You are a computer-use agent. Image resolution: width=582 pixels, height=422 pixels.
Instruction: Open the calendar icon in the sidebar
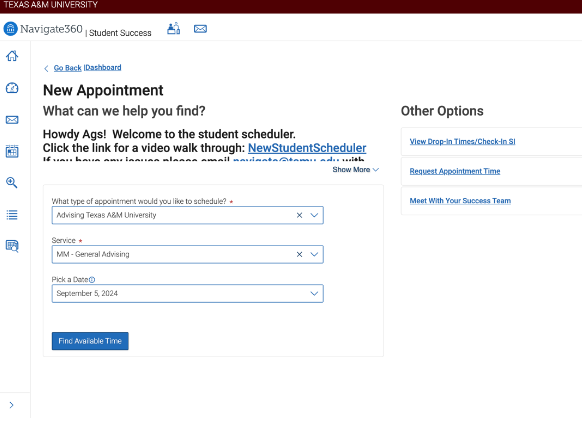tap(12, 151)
